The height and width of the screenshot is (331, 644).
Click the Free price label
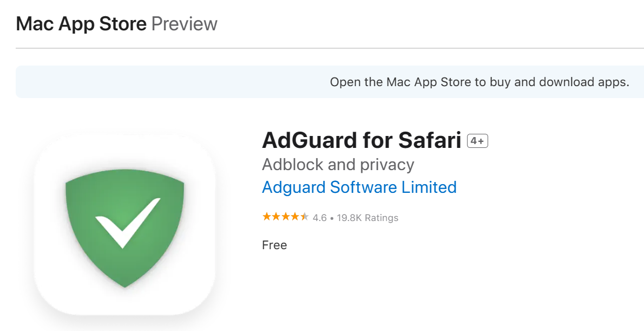click(274, 245)
